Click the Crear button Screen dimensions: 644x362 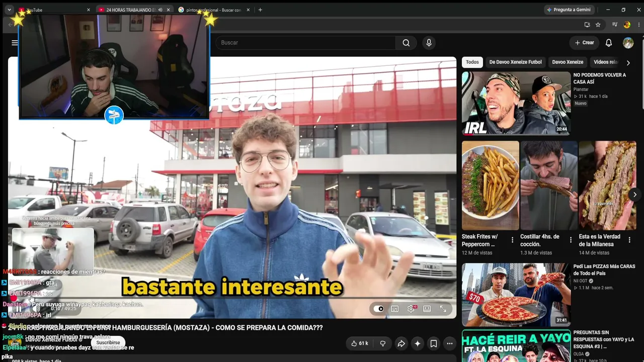(x=585, y=43)
